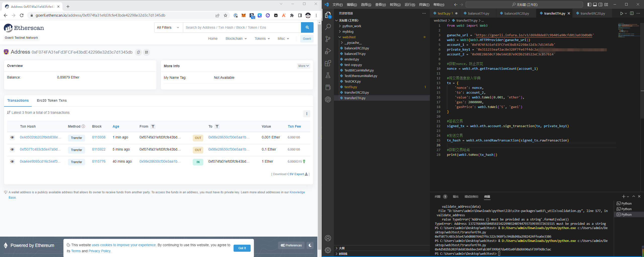Image resolution: width=644 pixels, height=257 pixels.
Task: Preview transaction 0xf5077c483cb5e47a9d with eye icon
Action: (12, 150)
